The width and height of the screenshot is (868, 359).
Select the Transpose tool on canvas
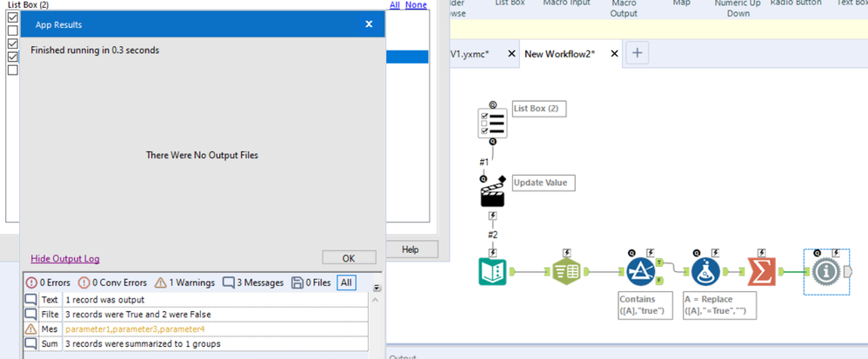(x=566, y=271)
